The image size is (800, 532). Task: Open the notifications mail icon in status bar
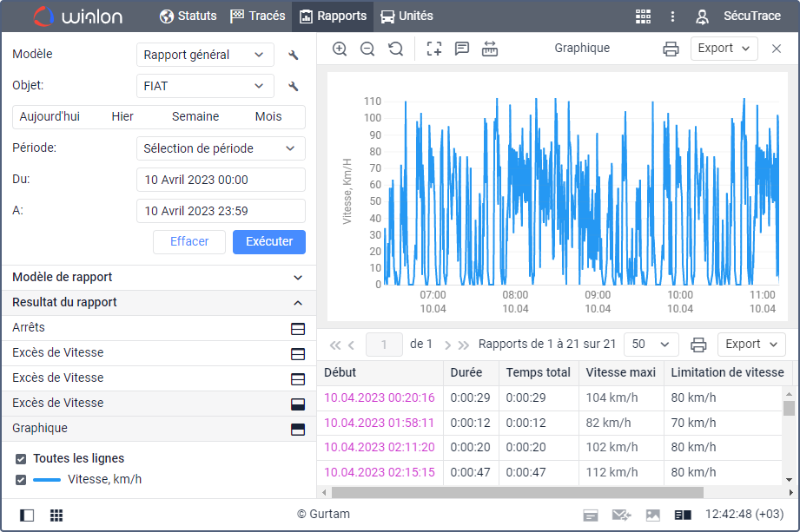point(621,515)
